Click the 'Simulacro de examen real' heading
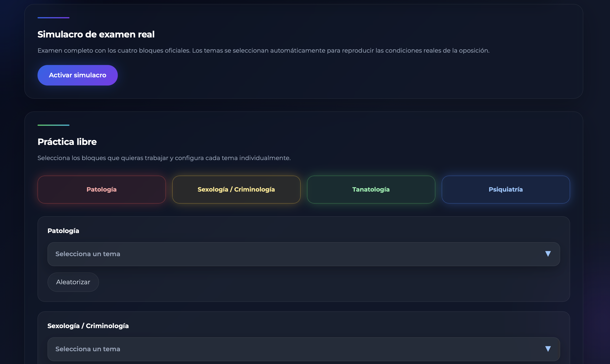The image size is (610, 364). (x=96, y=34)
